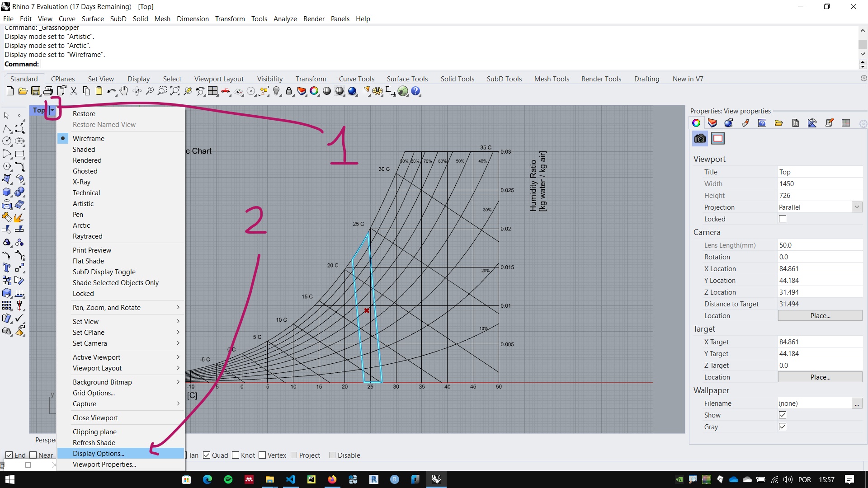Choose Viewport Properties... menu entry
Viewport: 868px width, 488px height.
point(121,465)
